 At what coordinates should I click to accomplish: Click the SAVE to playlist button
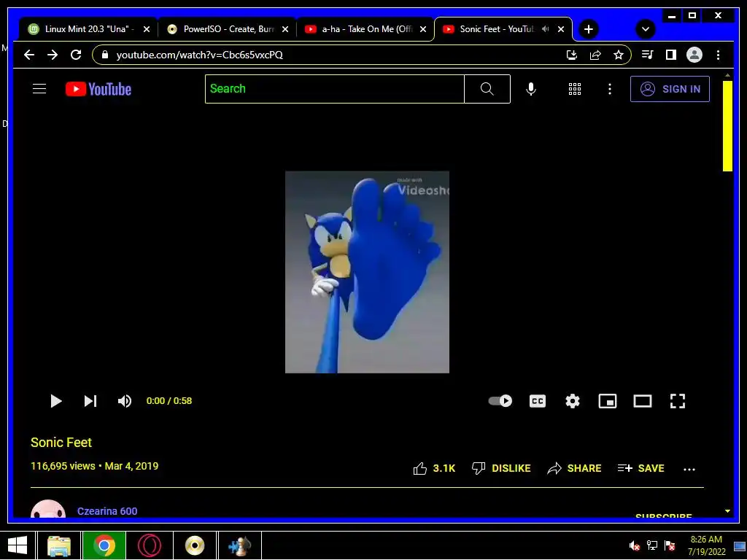640,469
